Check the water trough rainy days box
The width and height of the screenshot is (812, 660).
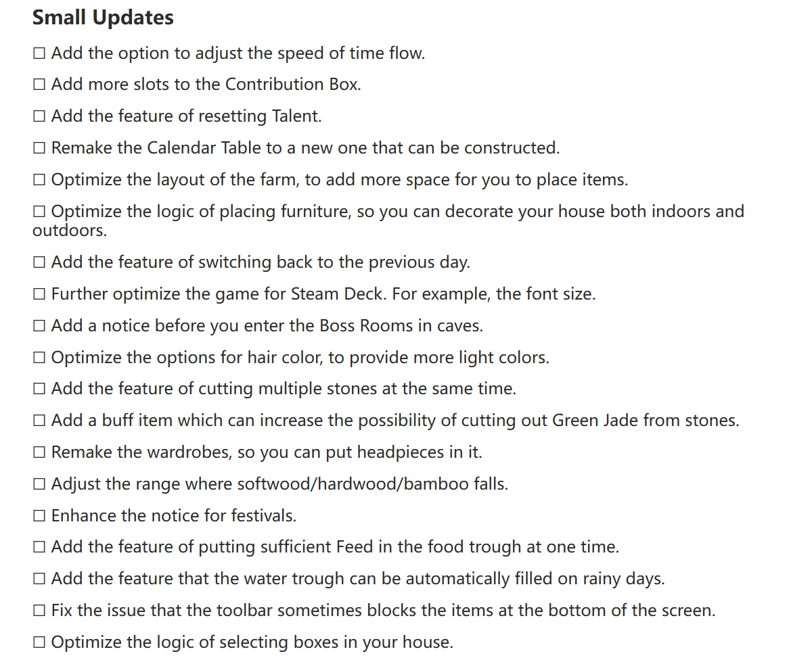click(x=39, y=580)
